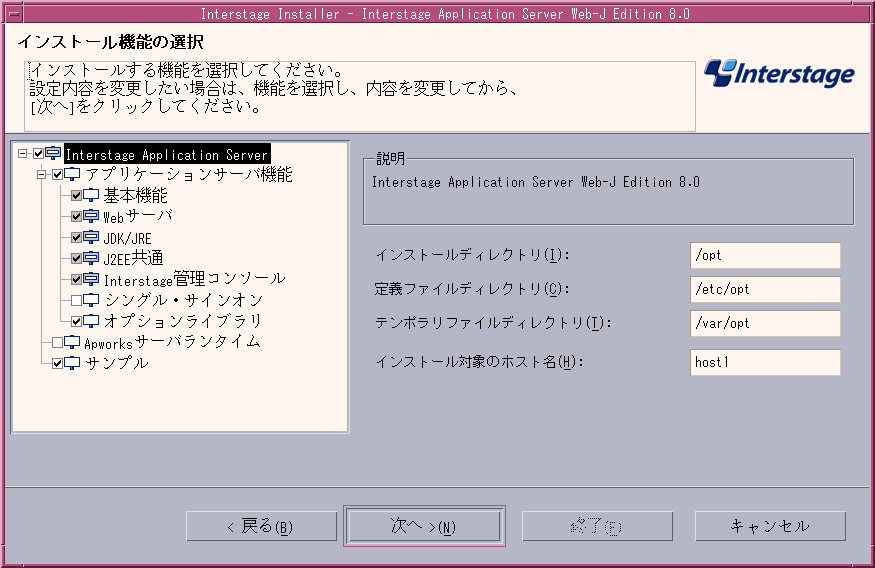Click the instruction text box below the heading
Viewport: 875px width, 568px height.
click(x=360, y=97)
